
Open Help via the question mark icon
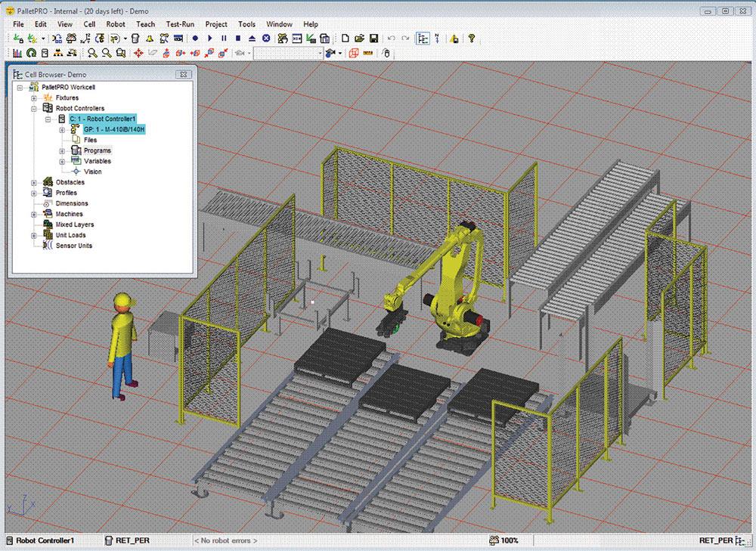pyautogui.click(x=472, y=39)
